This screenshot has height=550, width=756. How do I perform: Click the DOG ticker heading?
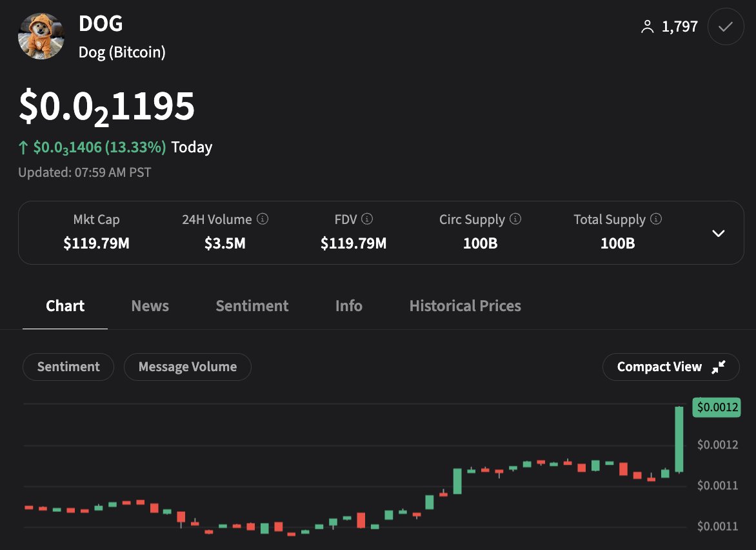(x=101, y=23)
